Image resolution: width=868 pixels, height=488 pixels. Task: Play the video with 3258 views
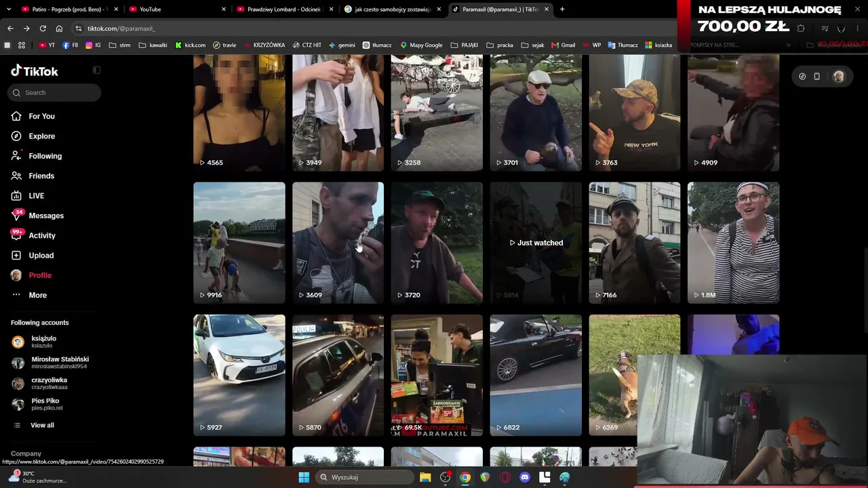(437, 113)
